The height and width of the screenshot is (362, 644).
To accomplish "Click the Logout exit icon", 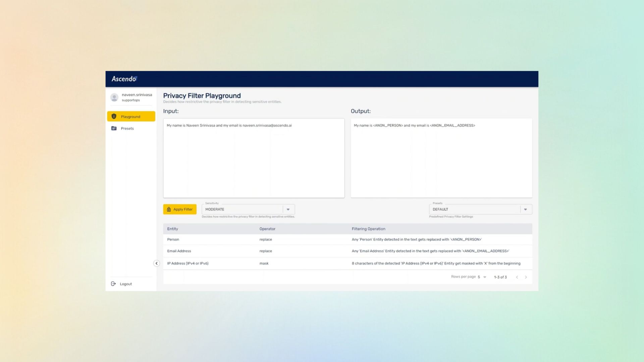I will pos(113,284).
